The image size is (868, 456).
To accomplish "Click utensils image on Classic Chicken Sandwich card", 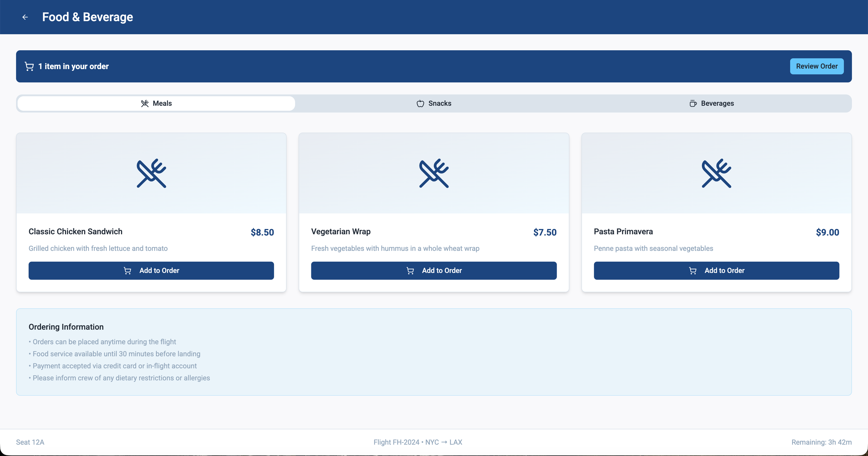I will pyautogui.click(x=151, y=173).
